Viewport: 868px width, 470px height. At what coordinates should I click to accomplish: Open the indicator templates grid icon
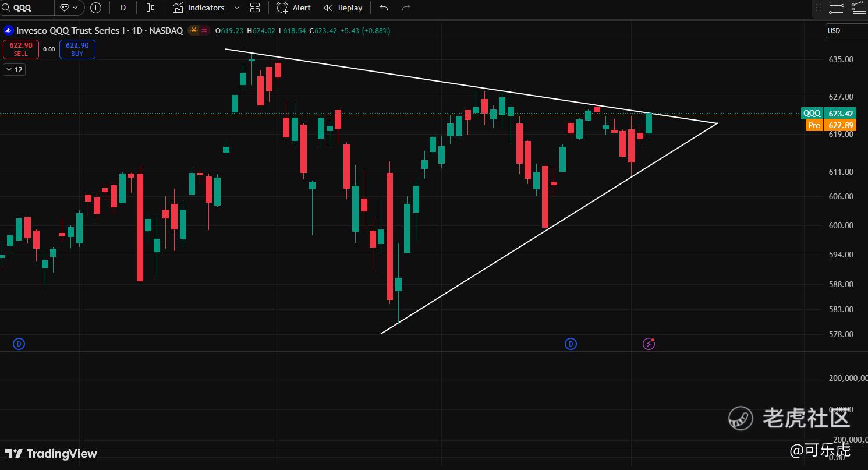[255, 8]
